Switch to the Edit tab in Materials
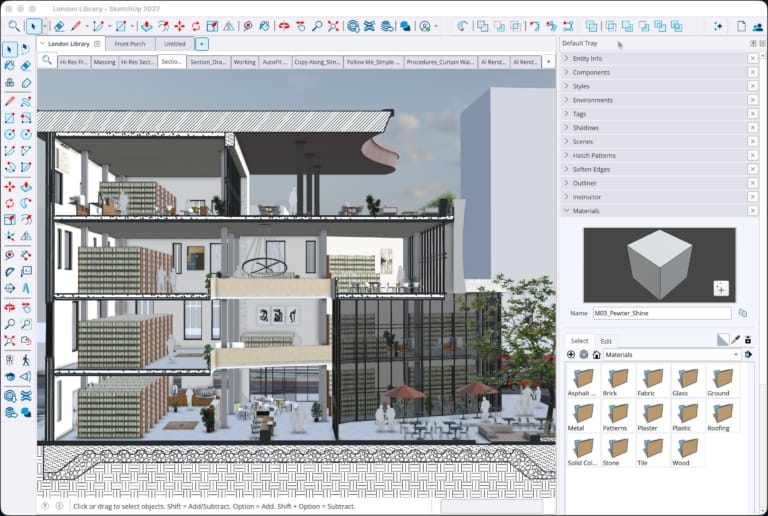Viewport: 768px width, 516px height. click(x=606, y=341)
